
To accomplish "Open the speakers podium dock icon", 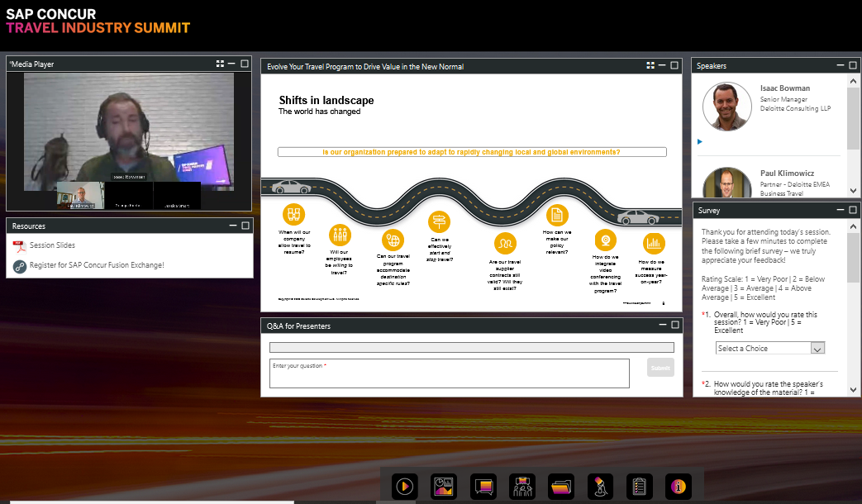I will (600, 487).
